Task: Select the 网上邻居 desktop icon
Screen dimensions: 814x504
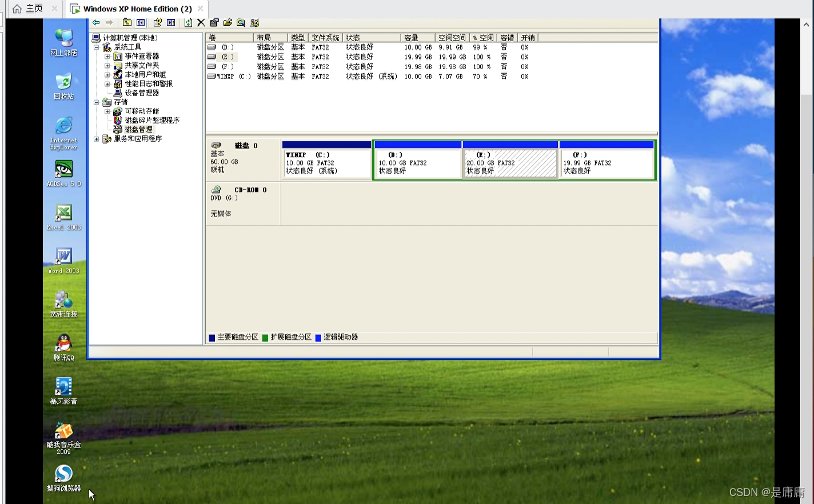Action: (63, 42)
